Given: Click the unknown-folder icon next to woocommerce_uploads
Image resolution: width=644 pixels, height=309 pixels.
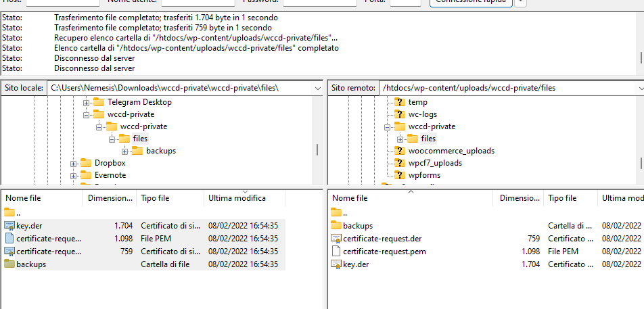Looking at the screenshot, I should 400,151.
